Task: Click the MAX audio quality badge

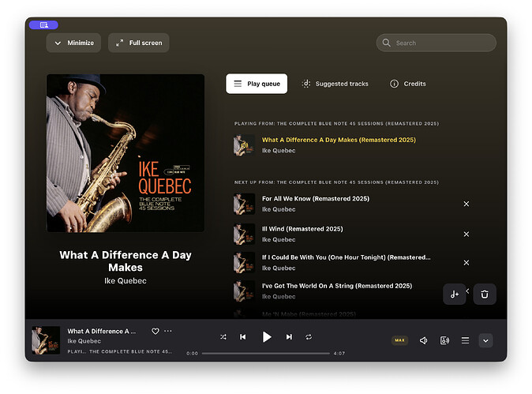Action: coord(399,340)
